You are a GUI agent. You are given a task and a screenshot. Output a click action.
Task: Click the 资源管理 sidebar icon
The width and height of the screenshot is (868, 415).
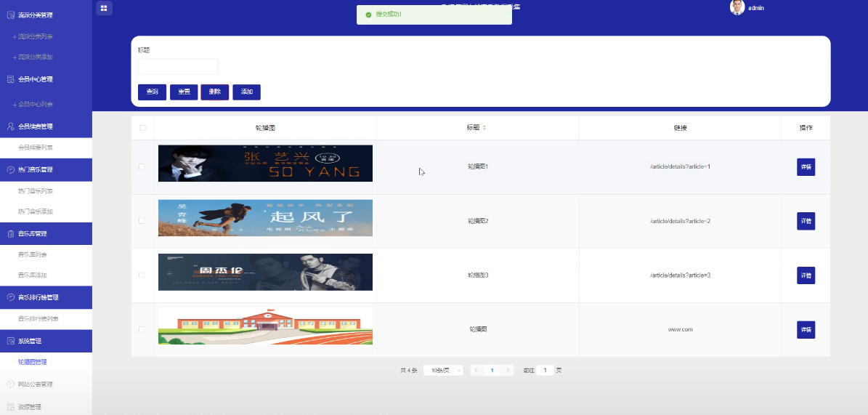[x=10, y=407]
